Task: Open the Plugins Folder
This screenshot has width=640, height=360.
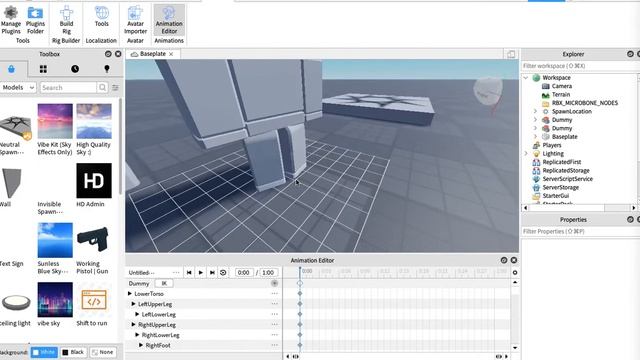Action: (35, 20)
